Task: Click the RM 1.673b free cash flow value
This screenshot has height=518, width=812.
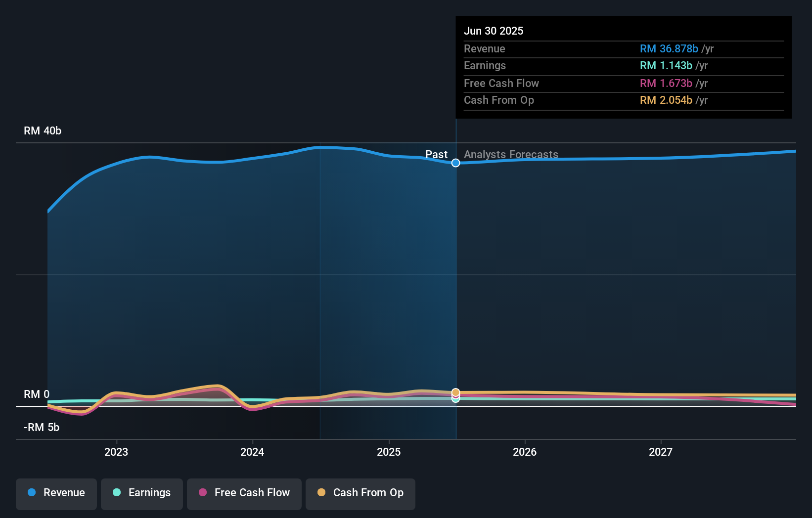Action: point(666,84)
